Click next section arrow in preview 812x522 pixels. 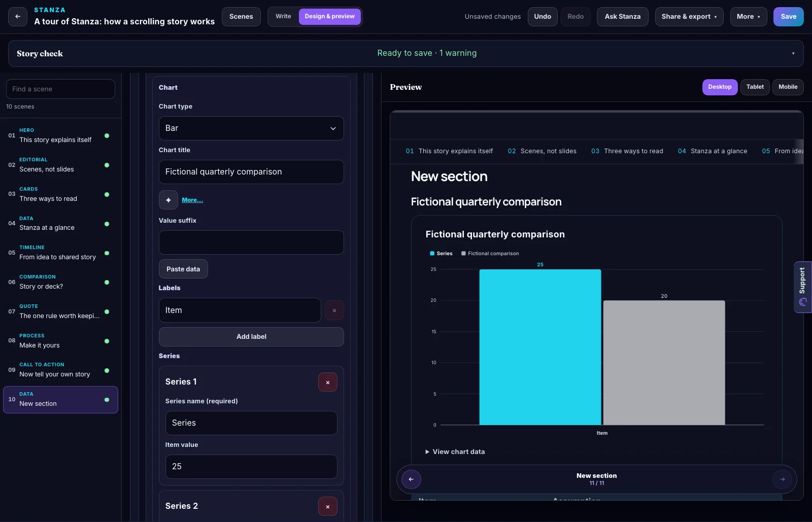(782, 479)
